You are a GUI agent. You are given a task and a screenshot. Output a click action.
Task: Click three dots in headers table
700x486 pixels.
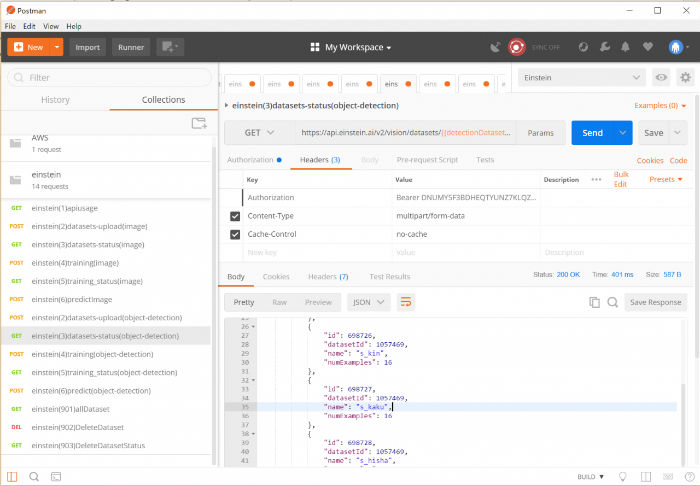tap(596, 179)
